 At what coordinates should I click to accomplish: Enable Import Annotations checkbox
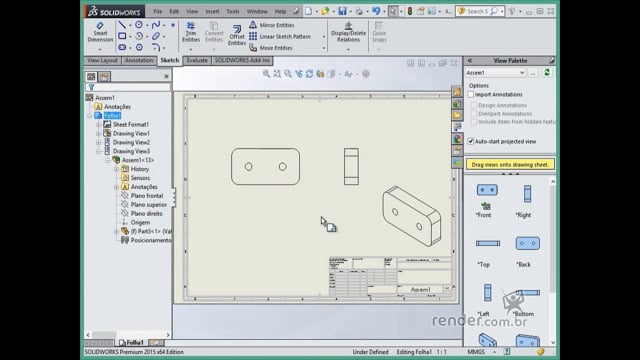click(471, 94)
